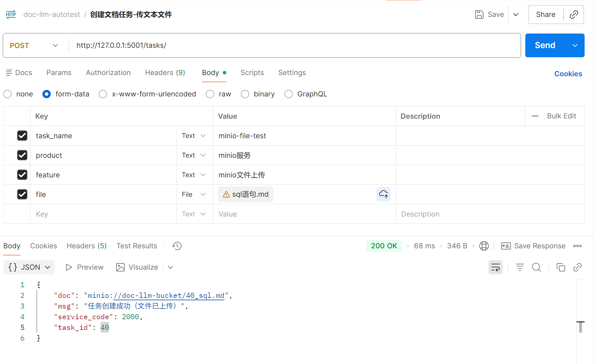Copy the response body to clipboard
This screenshot has height=364, width=603.
[561, 267]
